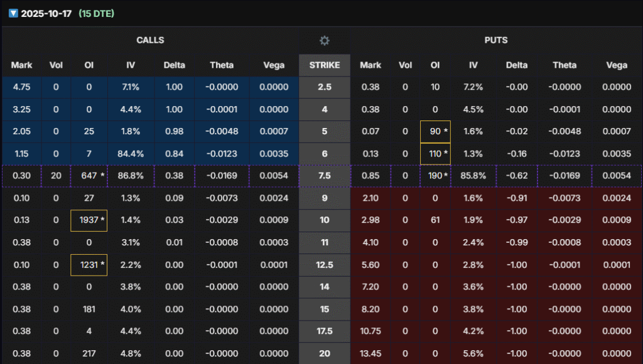Click the 4.75 call mark price
The width and height of the screenshot is (643, 364).
pyautogui.click(x=21, y=87)
